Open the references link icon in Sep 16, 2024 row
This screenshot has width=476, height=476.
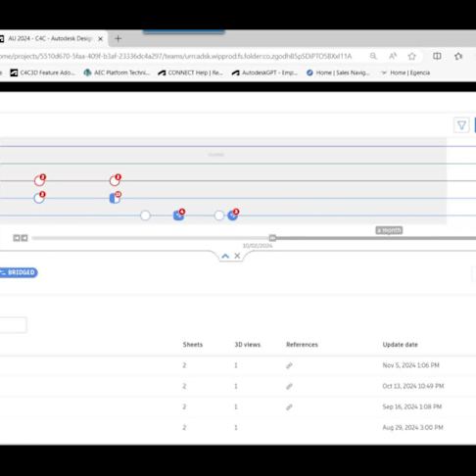pos(289,406)
